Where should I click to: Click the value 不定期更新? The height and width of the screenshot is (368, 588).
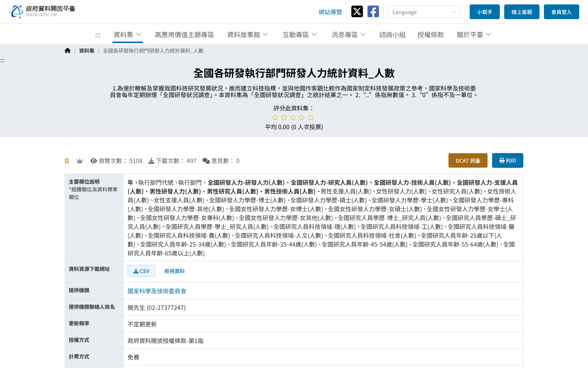(x=142, y=324)
